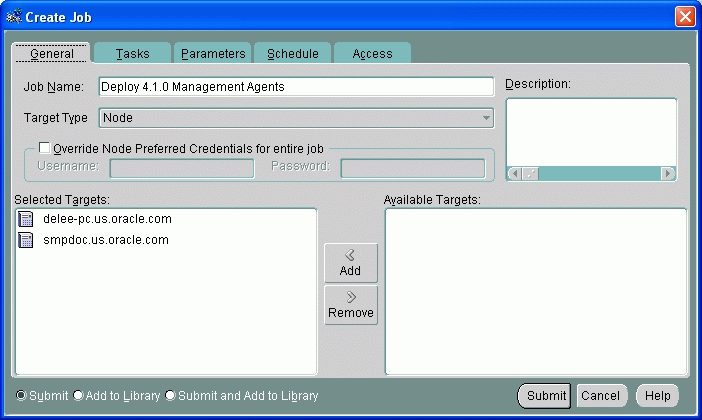Image resolution: width=702 pixels, height=420 pixels.
Task: Click into the Job Name field
Action: click(x=296, y=87)
